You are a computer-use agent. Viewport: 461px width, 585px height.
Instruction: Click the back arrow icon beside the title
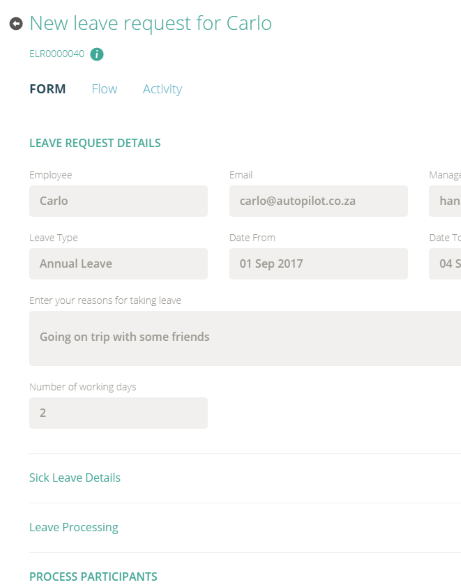16,24
